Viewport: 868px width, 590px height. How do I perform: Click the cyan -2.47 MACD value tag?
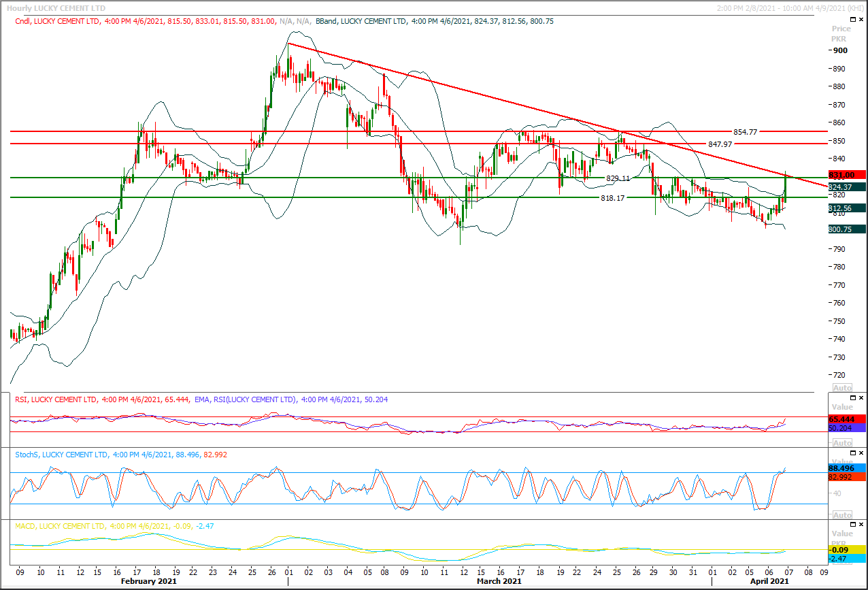[847, 558]
